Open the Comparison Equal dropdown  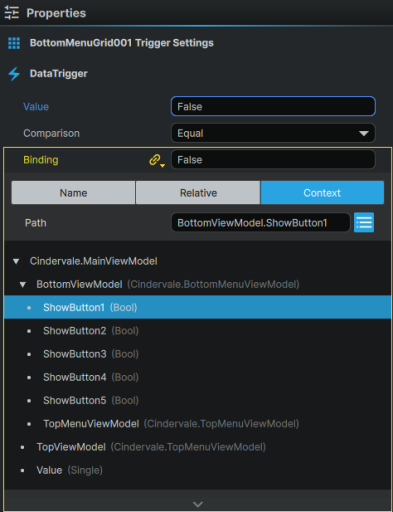tap(273, 133)
